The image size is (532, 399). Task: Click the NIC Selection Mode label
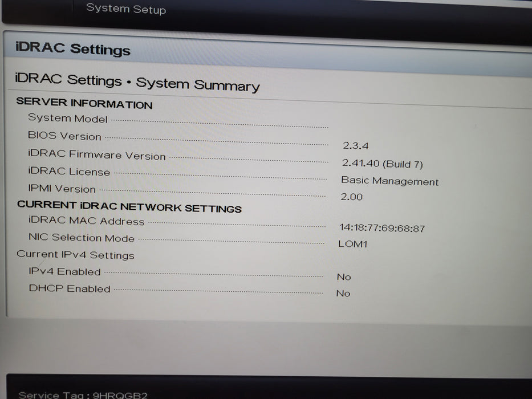[x=82, y=238]
